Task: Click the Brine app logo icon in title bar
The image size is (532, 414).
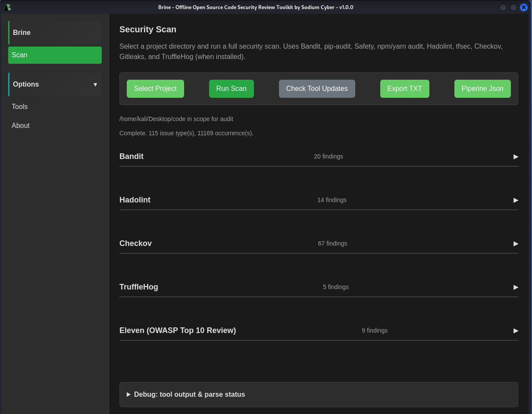Action: pos(7,7)
